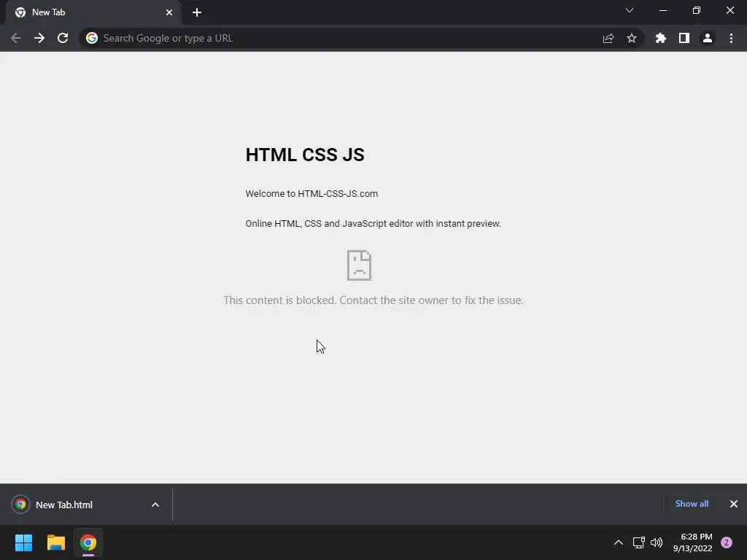Go forward with the forward arrow
Image resolution: width=747 pixels, height=560 pixels.
(39, 38)
